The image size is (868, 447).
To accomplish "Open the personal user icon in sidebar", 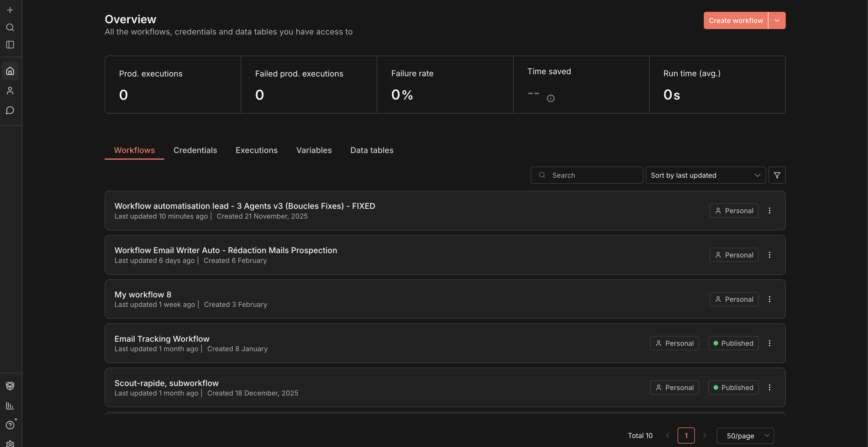I will 10,90.
